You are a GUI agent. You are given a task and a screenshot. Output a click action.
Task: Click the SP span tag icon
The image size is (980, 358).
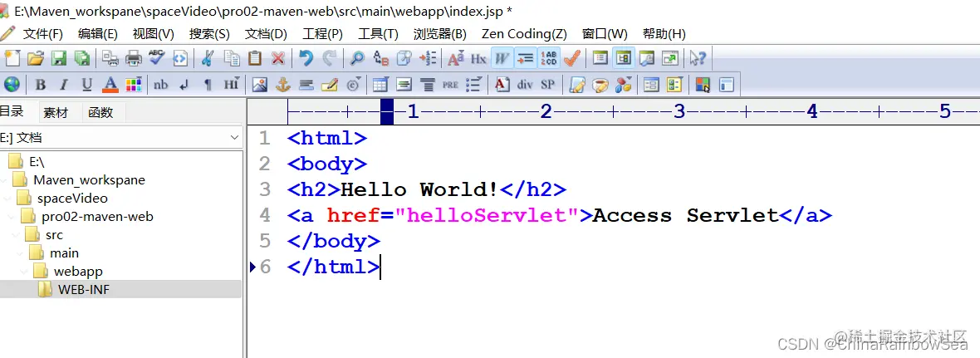(547, 85)
